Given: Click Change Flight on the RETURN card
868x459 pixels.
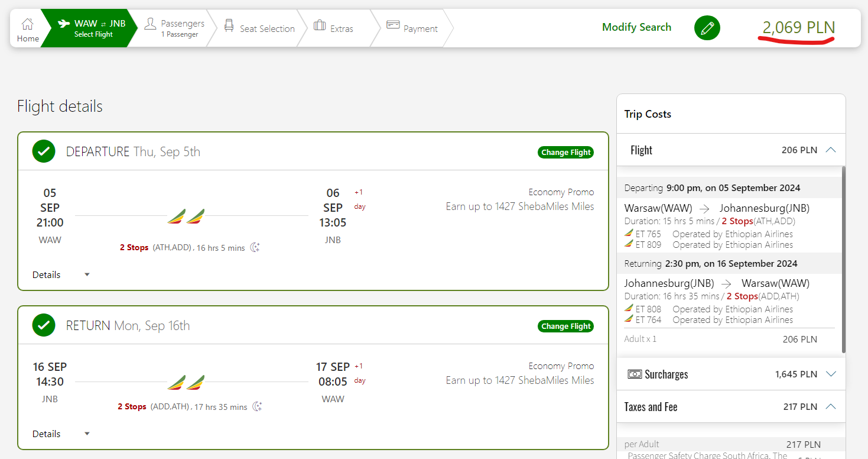Looking at the screenshot, I should click(x=566, y=326).
